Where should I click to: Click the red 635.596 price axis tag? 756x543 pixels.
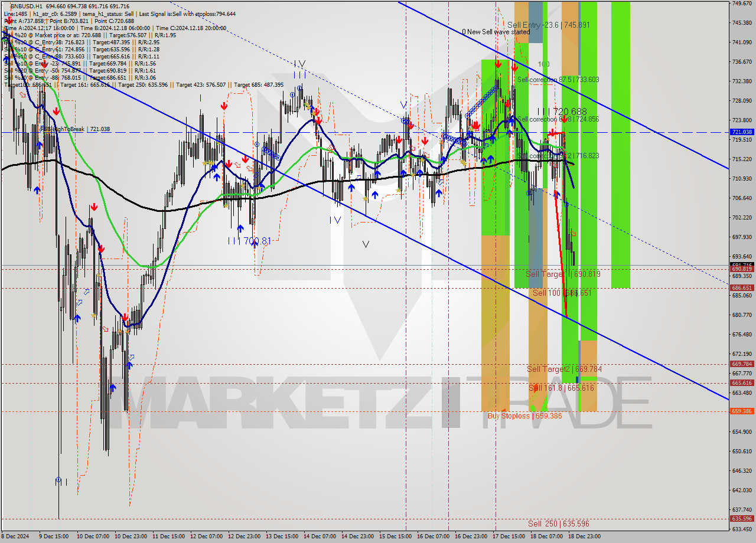pos(742,519)
